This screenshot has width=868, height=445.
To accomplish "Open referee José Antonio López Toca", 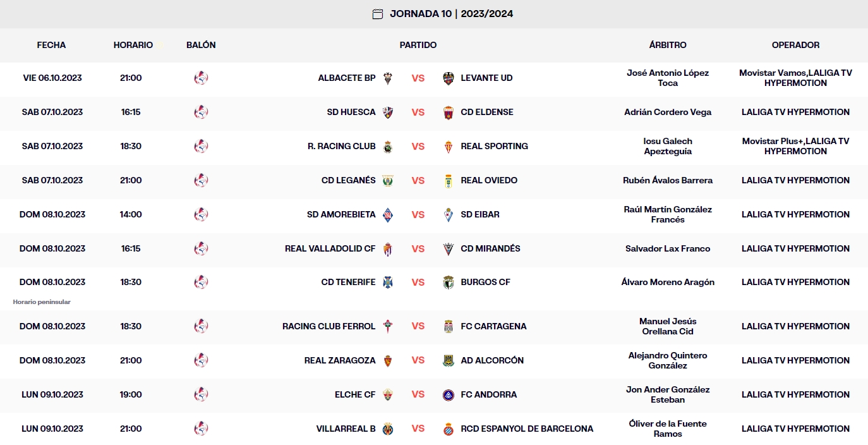I will tap(668, 78).
